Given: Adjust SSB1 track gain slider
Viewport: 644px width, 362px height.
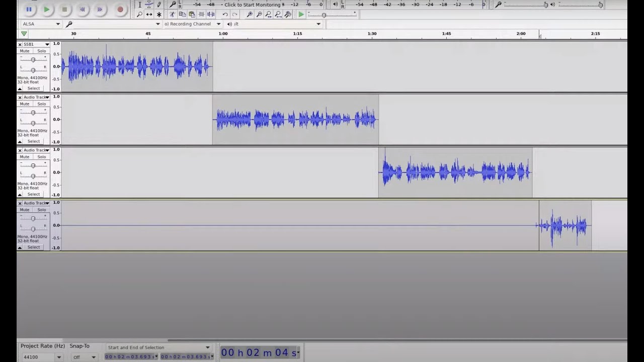Looking at the screenshot, I should [33, 60].
